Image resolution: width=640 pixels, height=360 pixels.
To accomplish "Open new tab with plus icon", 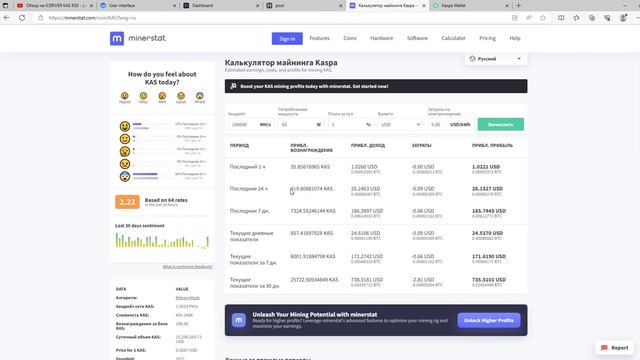I will click(x=518, y=6).
